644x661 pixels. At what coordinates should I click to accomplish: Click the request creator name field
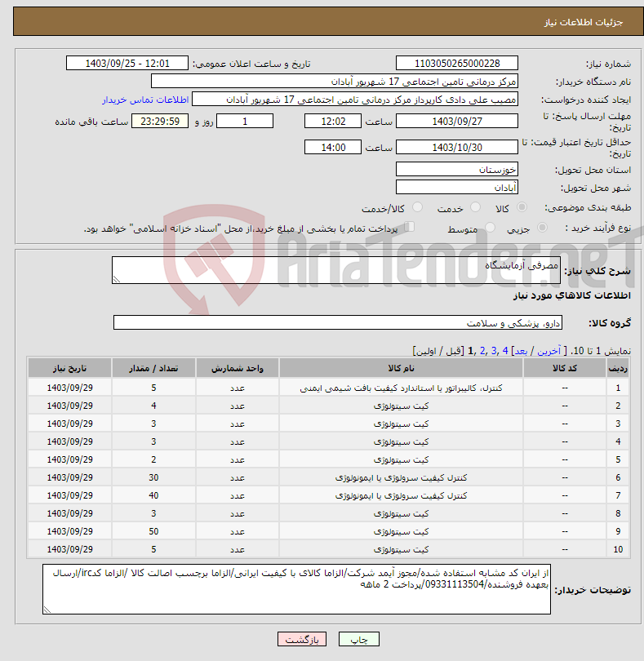355,100
